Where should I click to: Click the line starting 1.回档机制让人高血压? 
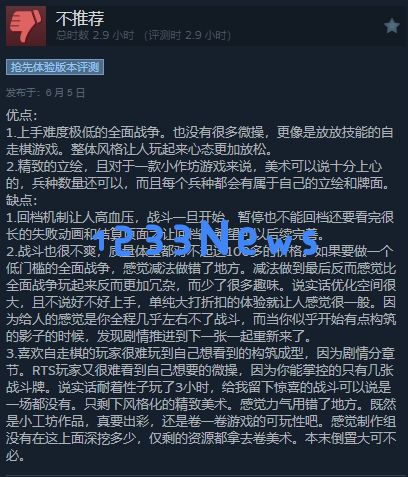click(200, 217)
